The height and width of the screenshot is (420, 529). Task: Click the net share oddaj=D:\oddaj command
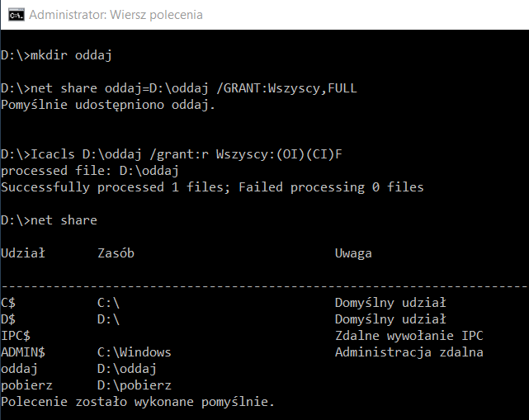[x=179, y=88]
